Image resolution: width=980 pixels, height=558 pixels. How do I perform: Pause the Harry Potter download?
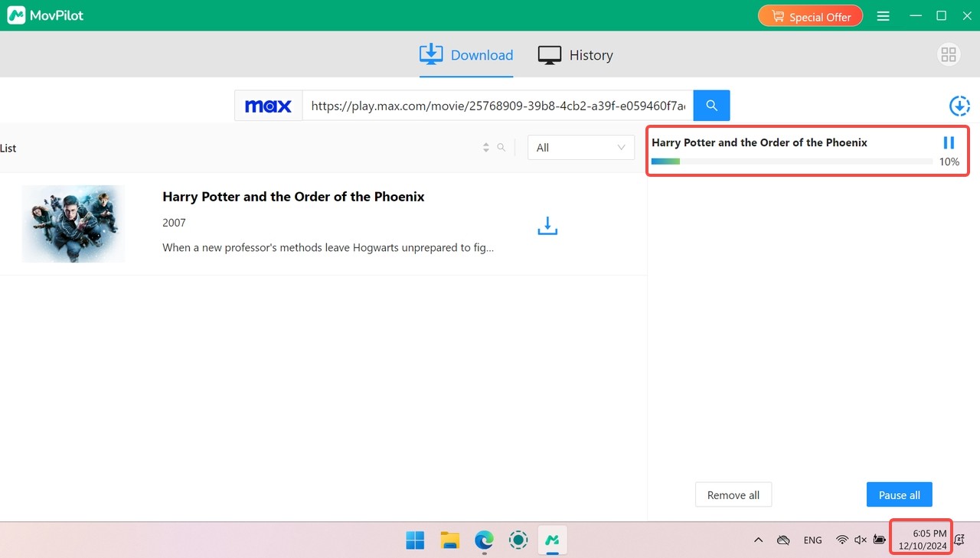[949, 142]
